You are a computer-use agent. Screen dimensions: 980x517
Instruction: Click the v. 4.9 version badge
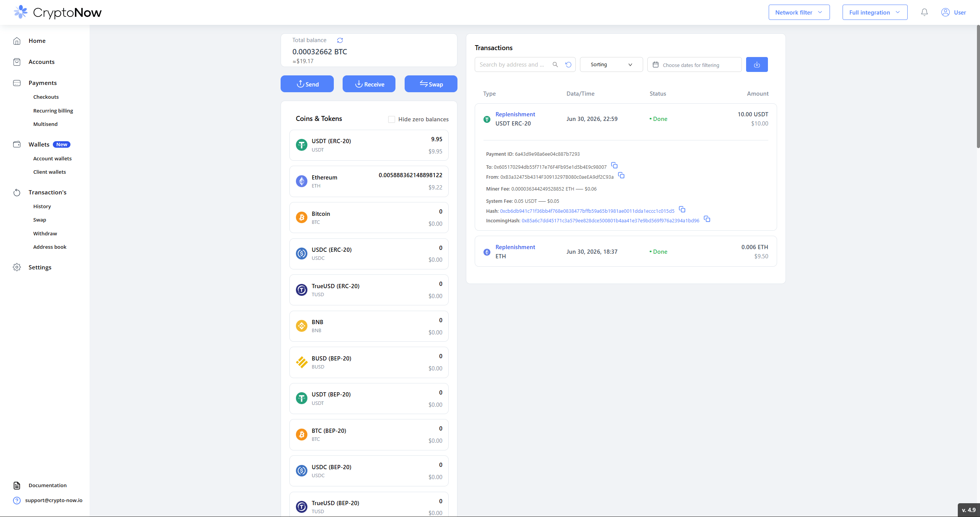tap(969, 510)
